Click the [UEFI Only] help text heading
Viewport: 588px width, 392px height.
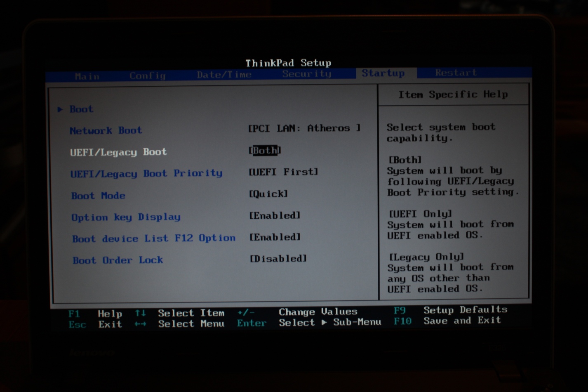(420, 214)
